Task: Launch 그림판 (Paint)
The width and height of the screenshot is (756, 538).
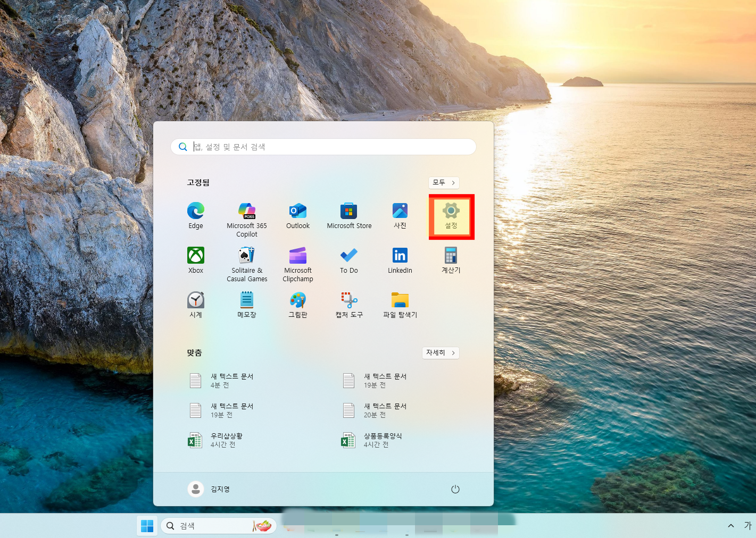Action: [298, 305]
